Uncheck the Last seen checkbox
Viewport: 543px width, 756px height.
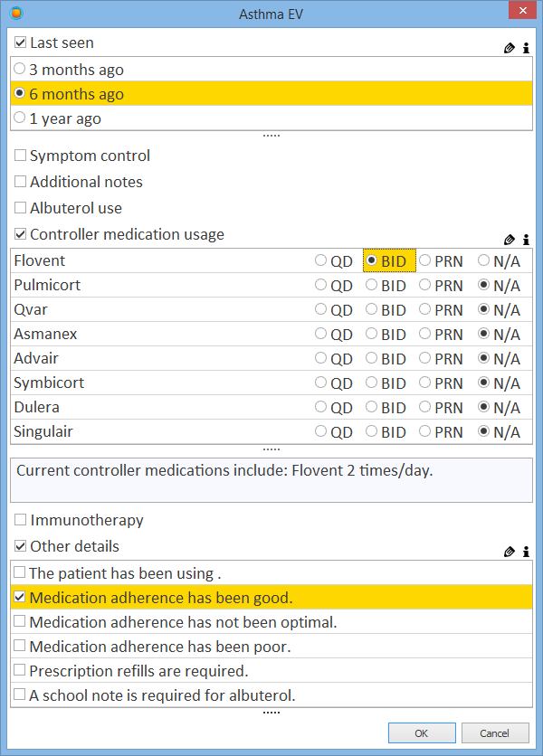tap(20, 43)
